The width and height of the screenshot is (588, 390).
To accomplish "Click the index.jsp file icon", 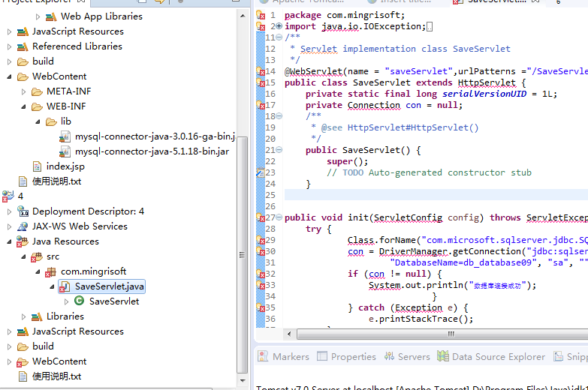I will (x=37, y=166).
